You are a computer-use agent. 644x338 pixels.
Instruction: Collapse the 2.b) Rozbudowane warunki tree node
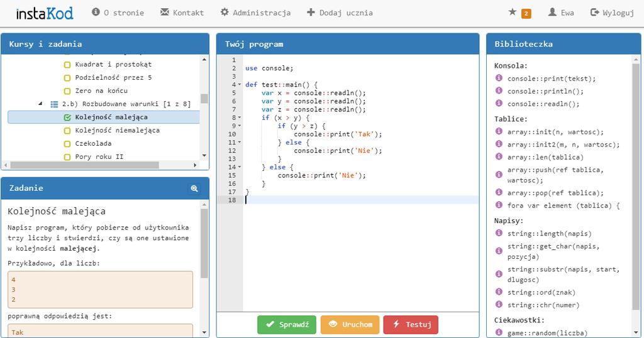(40, 104)
